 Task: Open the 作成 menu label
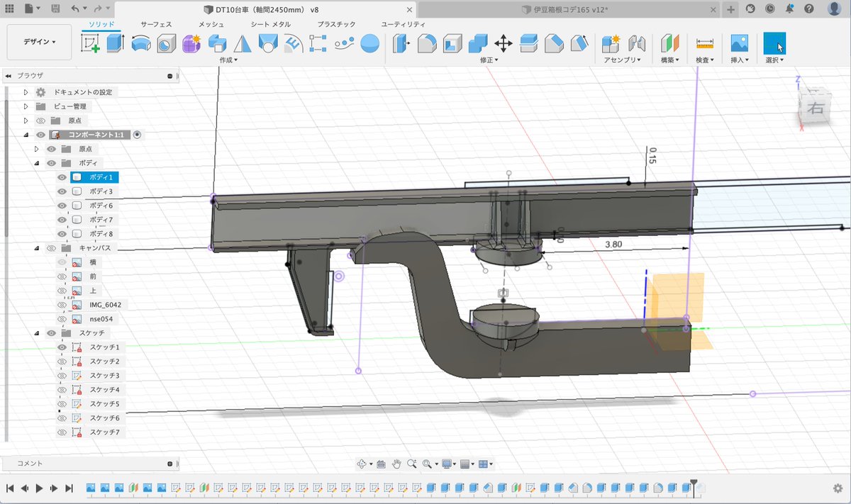click(228, 60)
